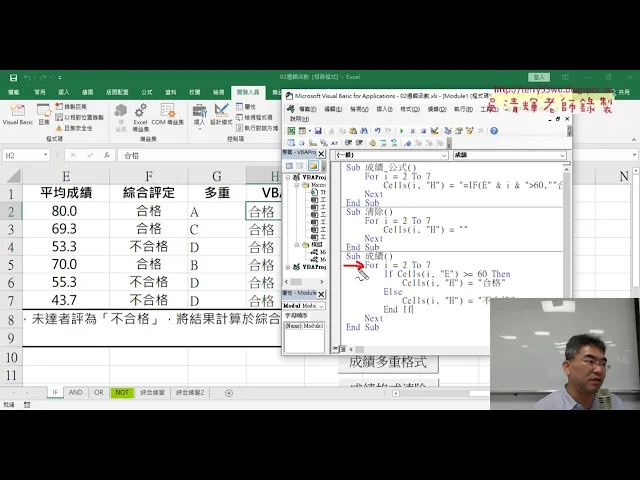Open Insert UserForm dropdown arrow in VBA toolbar
Viewport: 640px width, 480px height.
309,131
